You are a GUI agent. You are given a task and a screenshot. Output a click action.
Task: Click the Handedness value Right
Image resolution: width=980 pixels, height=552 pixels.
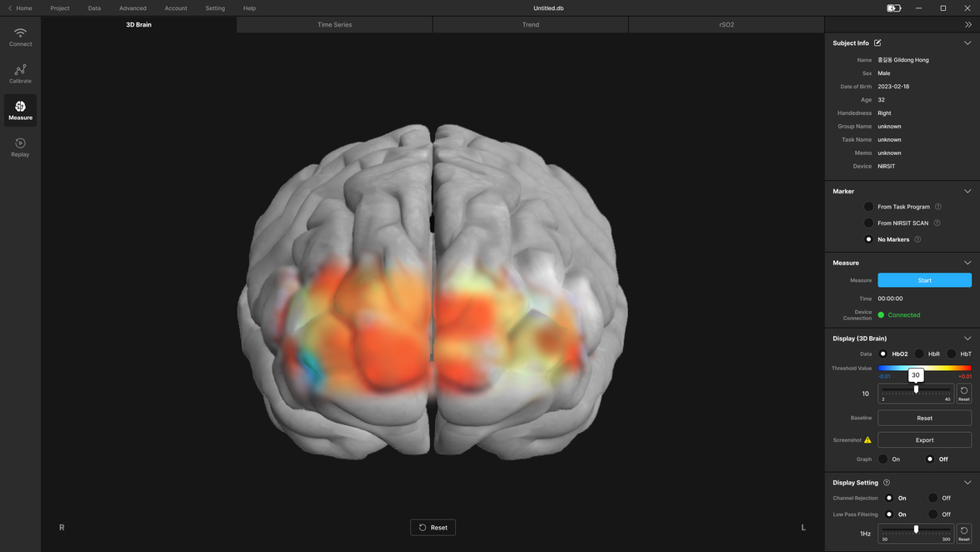click(884, 113)
